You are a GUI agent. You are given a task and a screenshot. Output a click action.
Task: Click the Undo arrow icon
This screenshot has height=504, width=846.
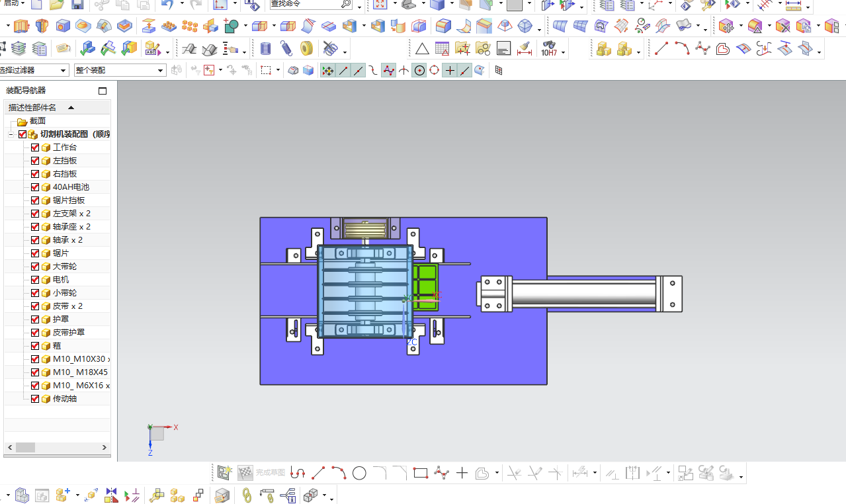[167, 5]
